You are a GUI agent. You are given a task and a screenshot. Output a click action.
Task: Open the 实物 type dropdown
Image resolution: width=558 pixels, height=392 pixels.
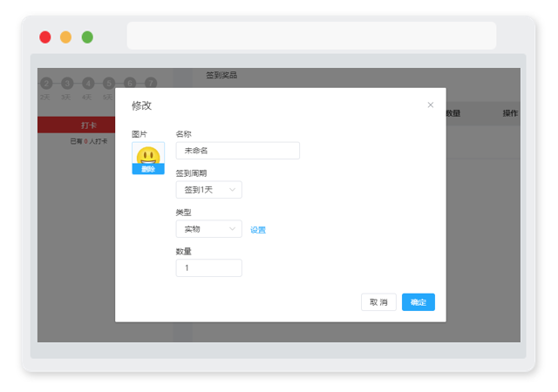(x=209, y=229)
